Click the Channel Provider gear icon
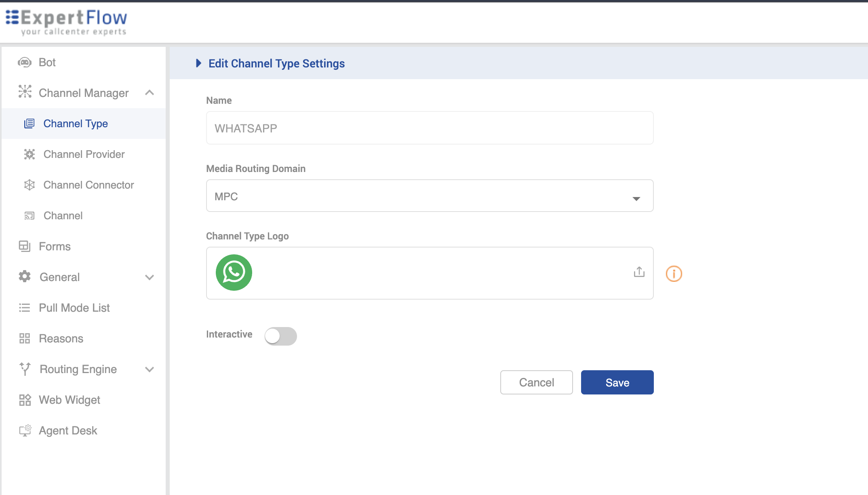Image resolution: width=868 pixels, height=495 pixels. coord(29,154)
